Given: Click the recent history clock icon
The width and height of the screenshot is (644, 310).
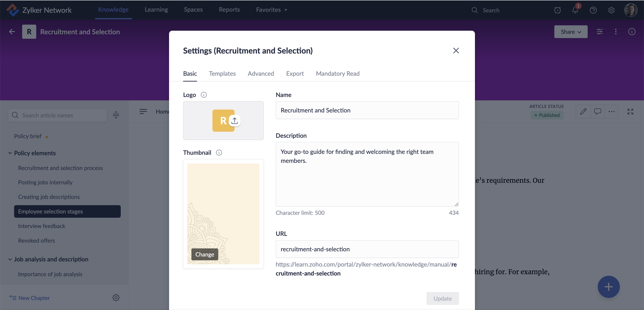Looking at the screenshot, I should coord(557,10).
